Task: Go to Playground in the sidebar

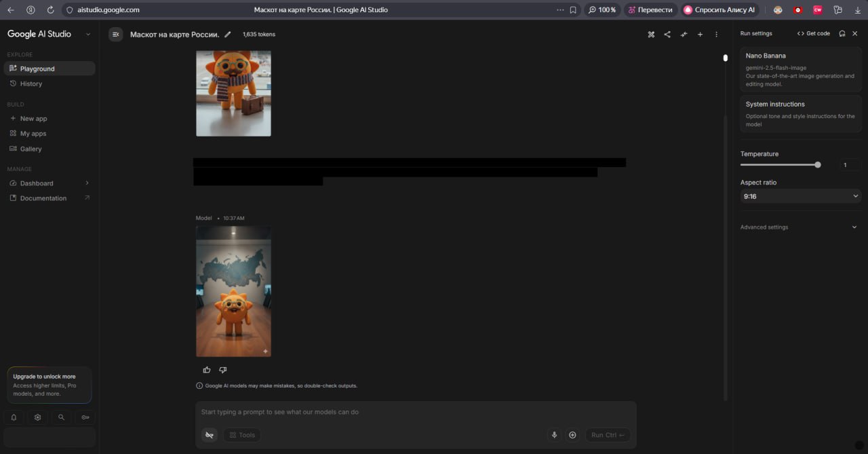Action: 49,69
